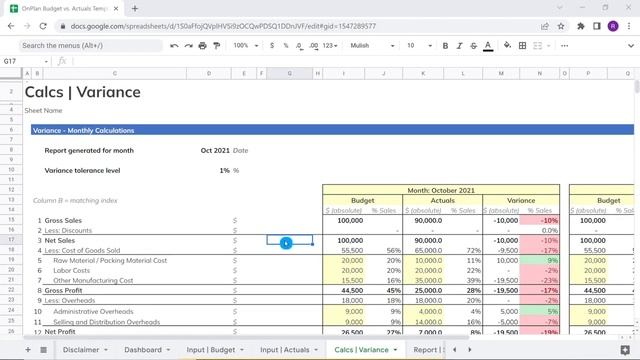The image size is (640, 360).
Task: Select the column C header
Action: click(115, 73)
